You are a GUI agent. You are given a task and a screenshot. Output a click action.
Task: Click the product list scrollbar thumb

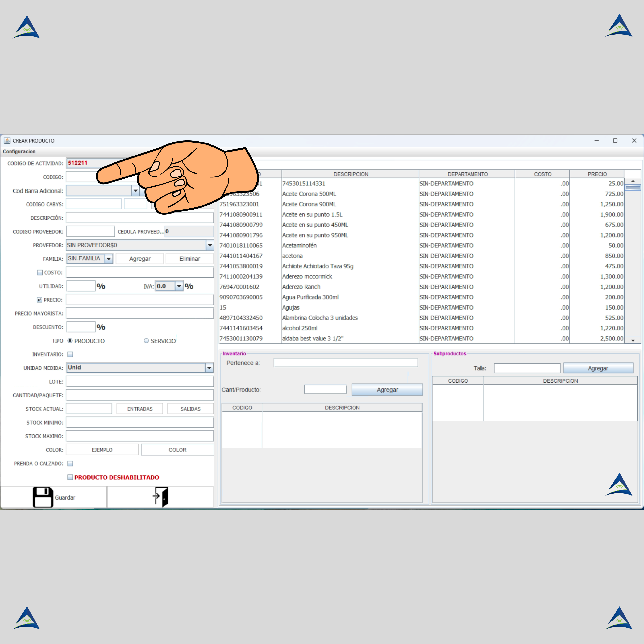[633, 188]
